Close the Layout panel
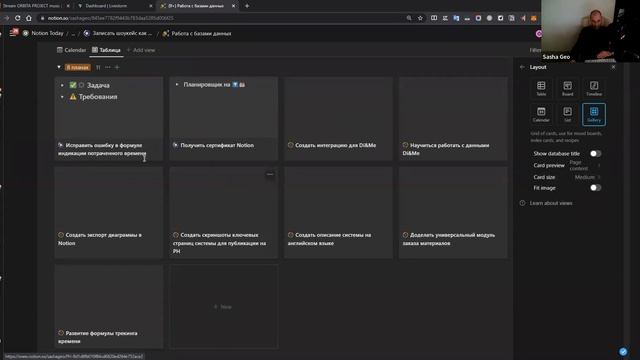The image size is (640, 360). click(x=613, y=67)
